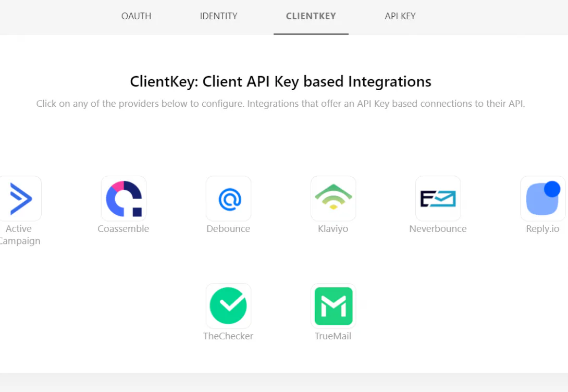The height and width of the screenshot is (392, 568).
Task: Open the ActiveCampaign integration icon
Action: (20, 199)
